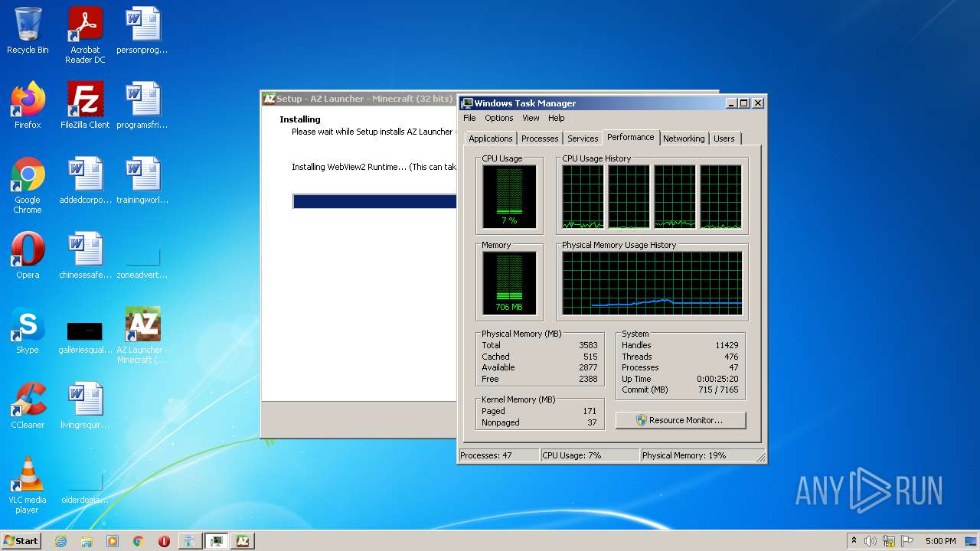Viewport: 980px width, 551px height.
Task: Click the first CPU Usage History graph
Action: click(583, 197)
